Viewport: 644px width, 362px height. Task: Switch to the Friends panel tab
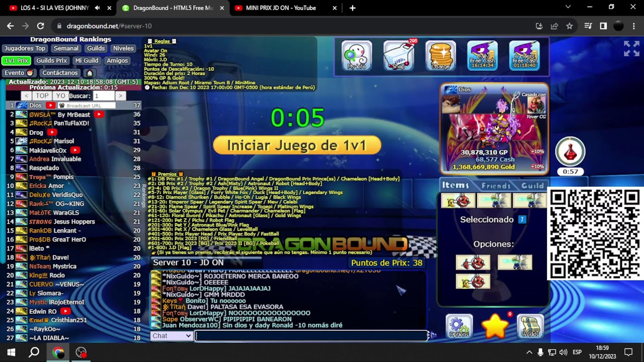[x=496, y=186]
